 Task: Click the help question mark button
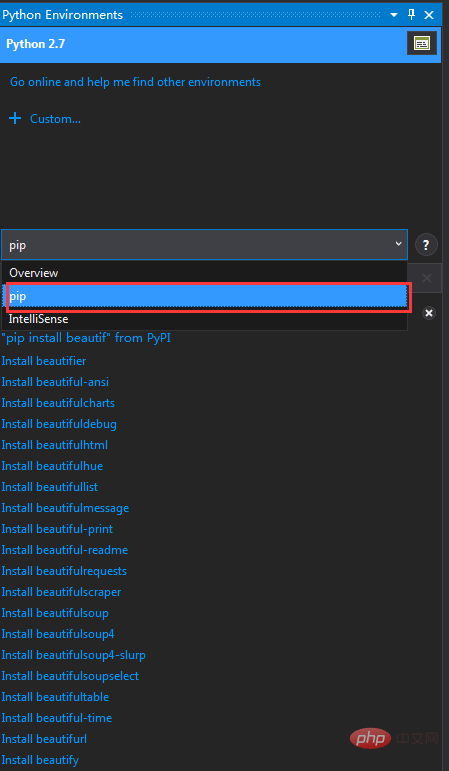[x=426, y=244]
